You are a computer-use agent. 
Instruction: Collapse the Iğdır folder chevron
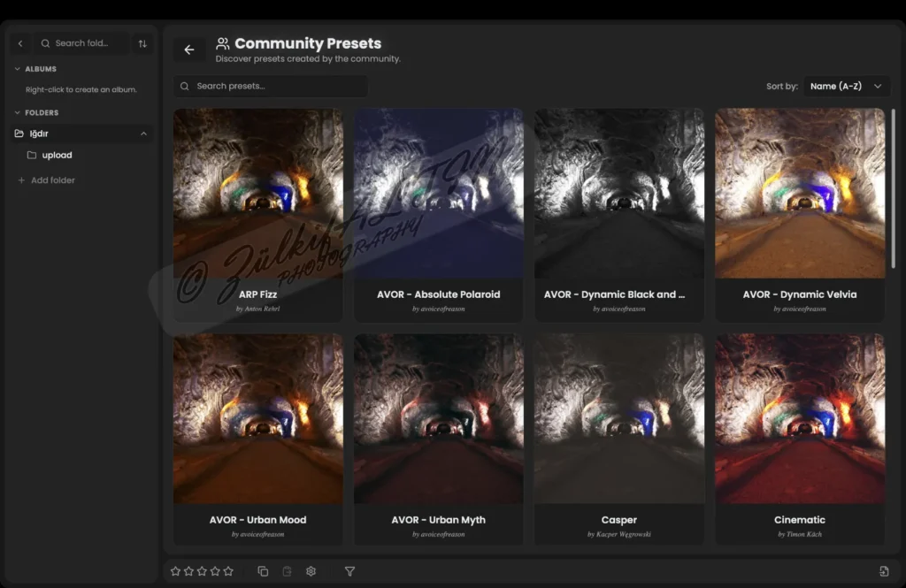pyautogui.click(x=143, y=134)
